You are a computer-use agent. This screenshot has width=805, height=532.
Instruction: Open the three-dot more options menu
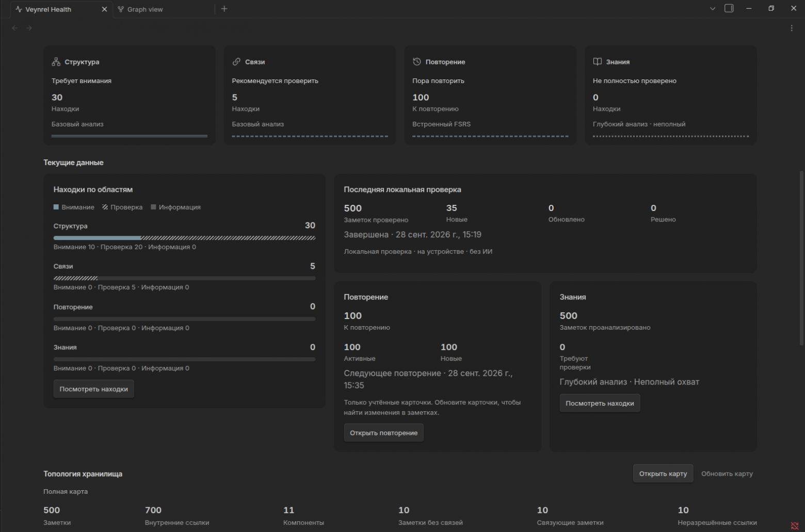tap(792, 28)
